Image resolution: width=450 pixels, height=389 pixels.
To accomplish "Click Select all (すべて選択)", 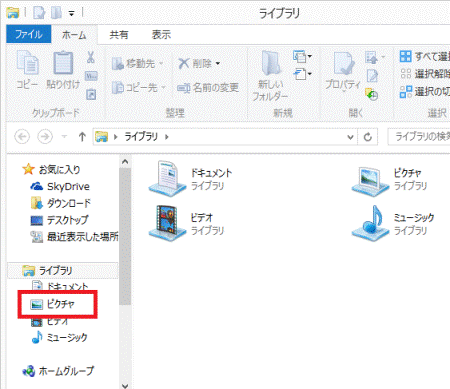I will 425,56.
